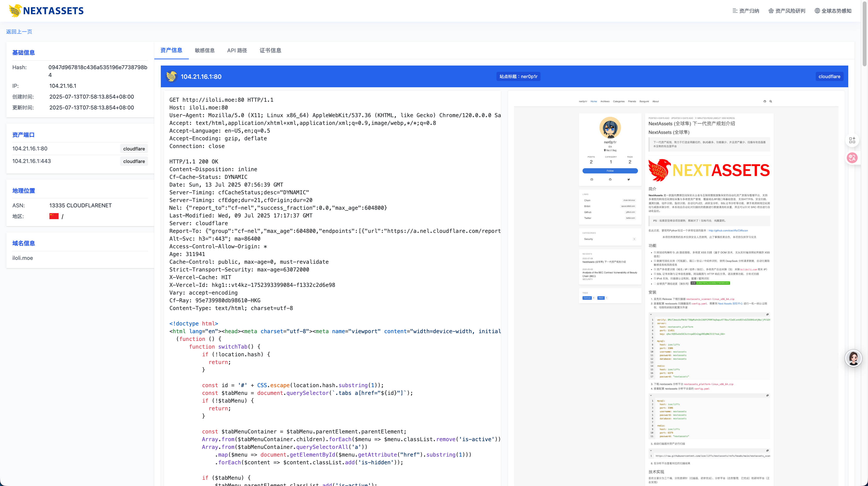Click eagle icon beside 104.21.16.1:80 header
The height and width of the screenshot is (486, 868).
click(x=171, y=76)
